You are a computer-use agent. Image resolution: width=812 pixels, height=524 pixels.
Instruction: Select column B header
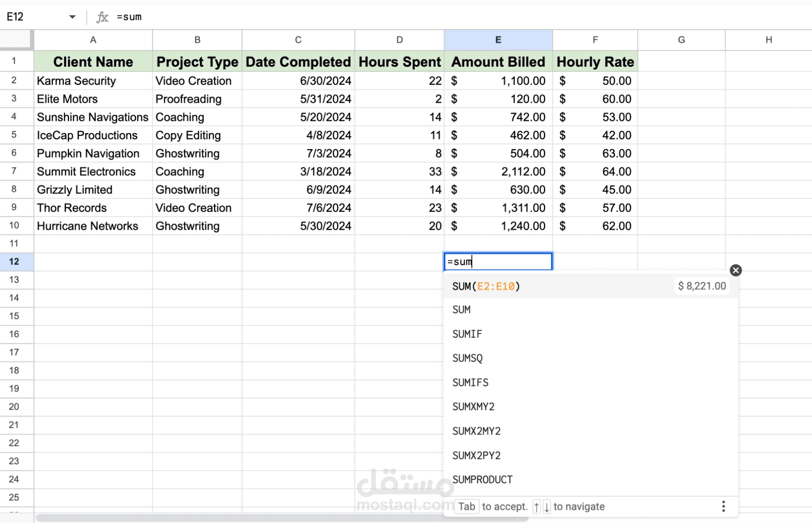pos(197,40)
